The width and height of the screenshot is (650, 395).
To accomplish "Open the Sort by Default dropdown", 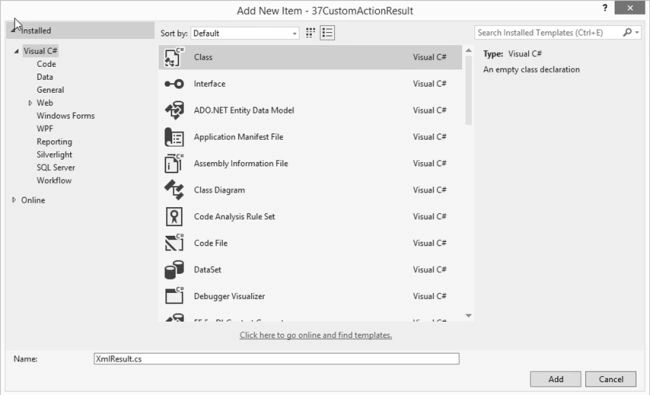I will pyautogui.click(x=245, y=33).
